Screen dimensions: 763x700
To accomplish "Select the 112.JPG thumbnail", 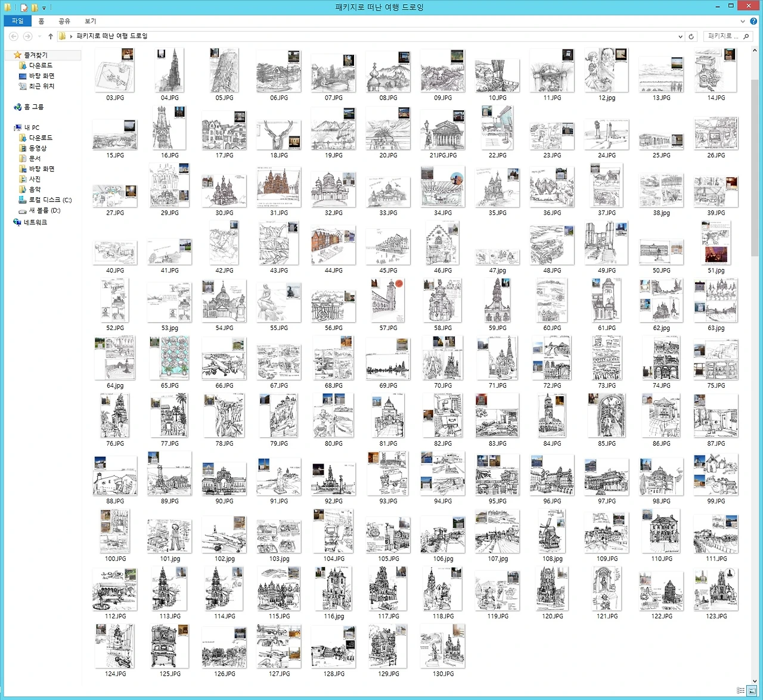I will (115, 589).
